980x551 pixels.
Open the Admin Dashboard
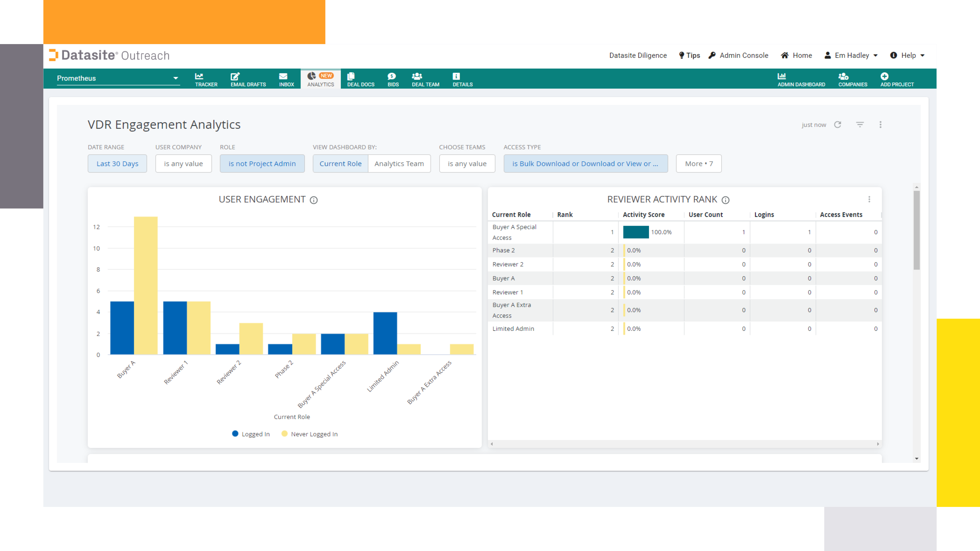pyautogui.click(x=801, y=79)
